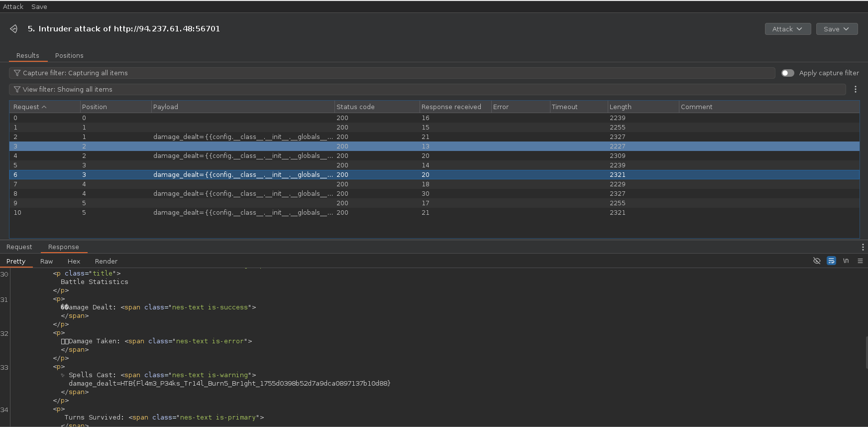Select request row 5 in results table
868x427 pixels.
click(434, 165)
